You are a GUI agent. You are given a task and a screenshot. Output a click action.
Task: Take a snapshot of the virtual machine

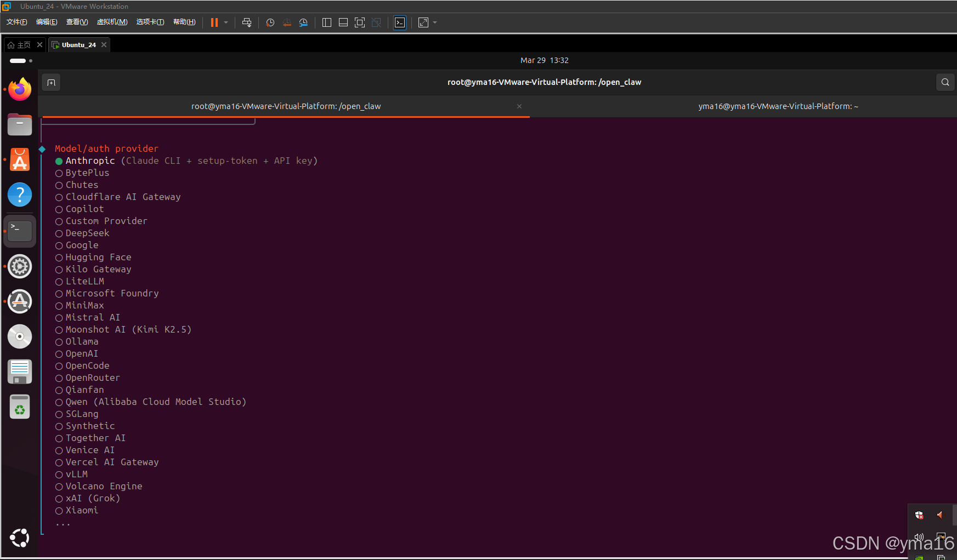(270, 22)
